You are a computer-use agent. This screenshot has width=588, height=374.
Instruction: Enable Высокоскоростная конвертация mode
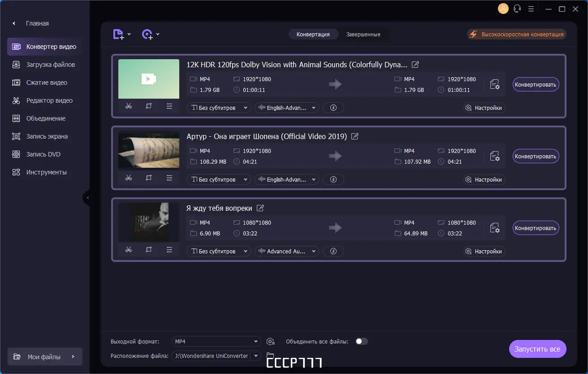click(x=516, y=34)
